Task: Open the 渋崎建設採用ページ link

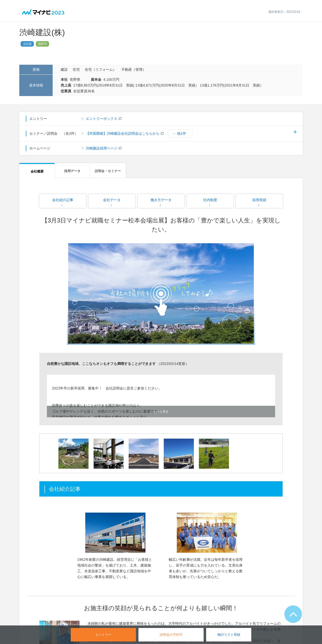Action: [102, 148]
